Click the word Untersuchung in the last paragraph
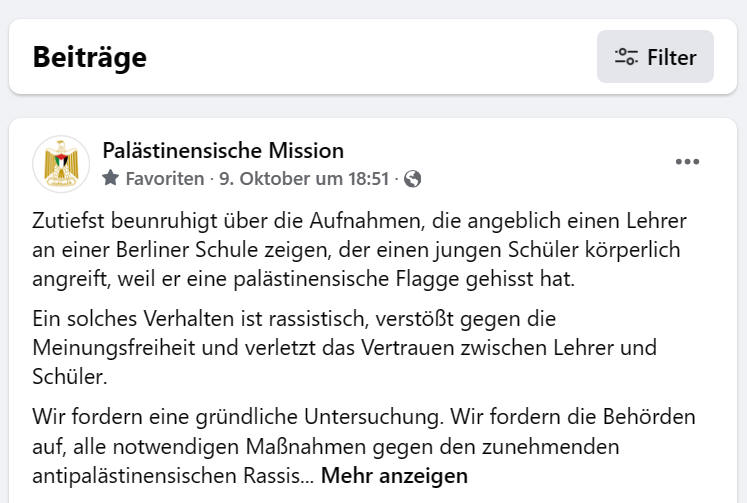 374,417
